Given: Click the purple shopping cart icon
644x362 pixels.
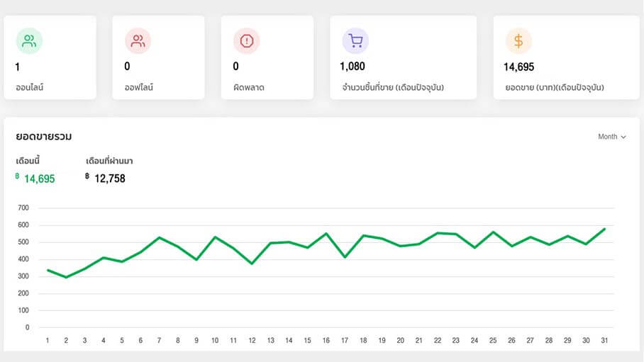Looking at the screenshot, I should click(x=355, y=41).
